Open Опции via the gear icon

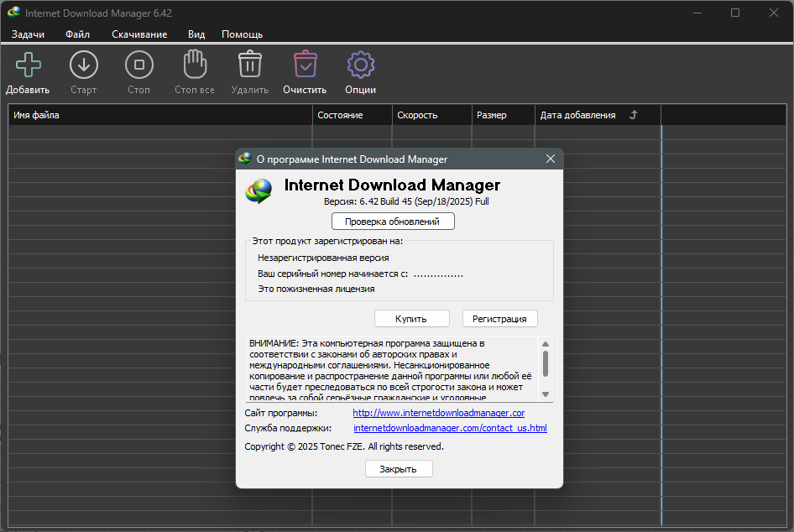click(360, 65)
